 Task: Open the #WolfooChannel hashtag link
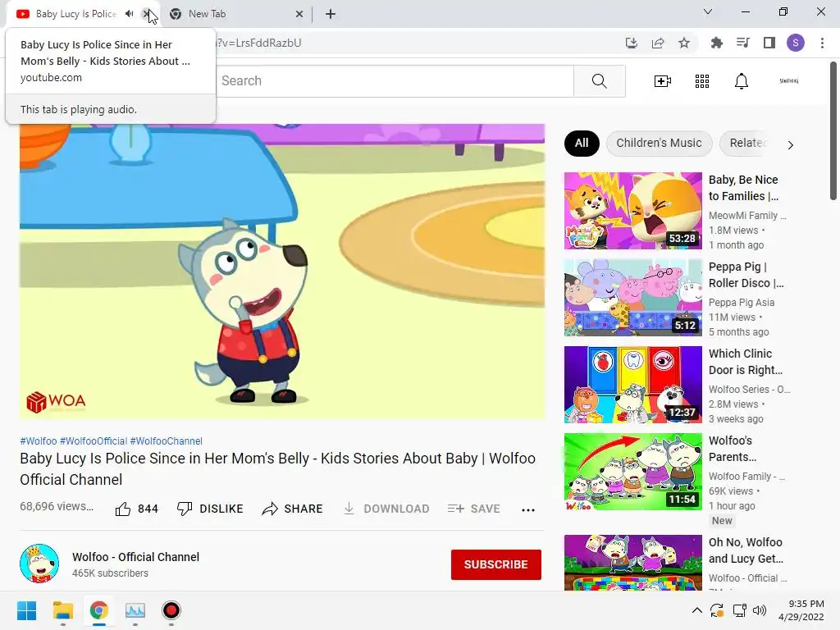[x=166, y=441]
